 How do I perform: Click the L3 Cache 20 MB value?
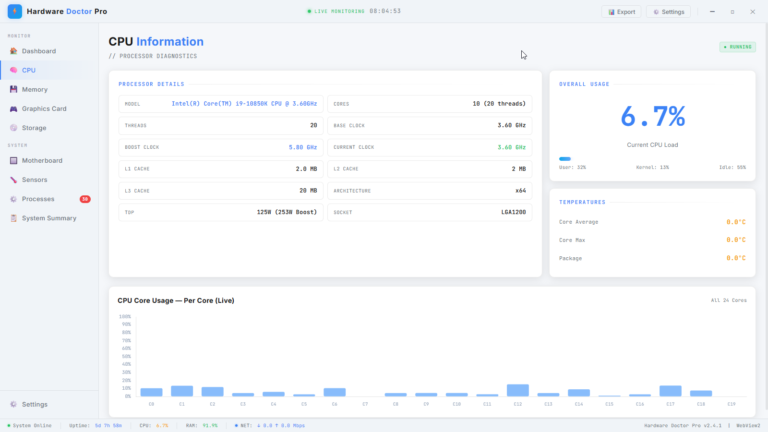coord(308,191)
